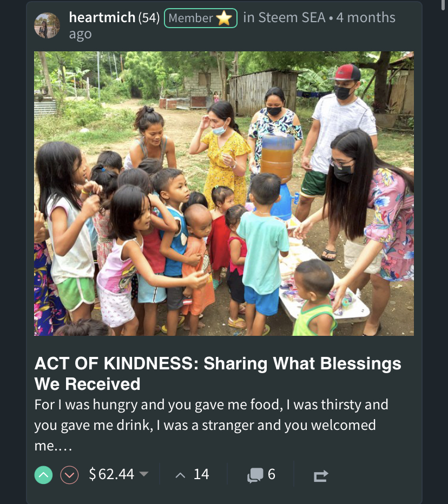
Task: Open the post photo of children gathering
Action: point(224,194)
